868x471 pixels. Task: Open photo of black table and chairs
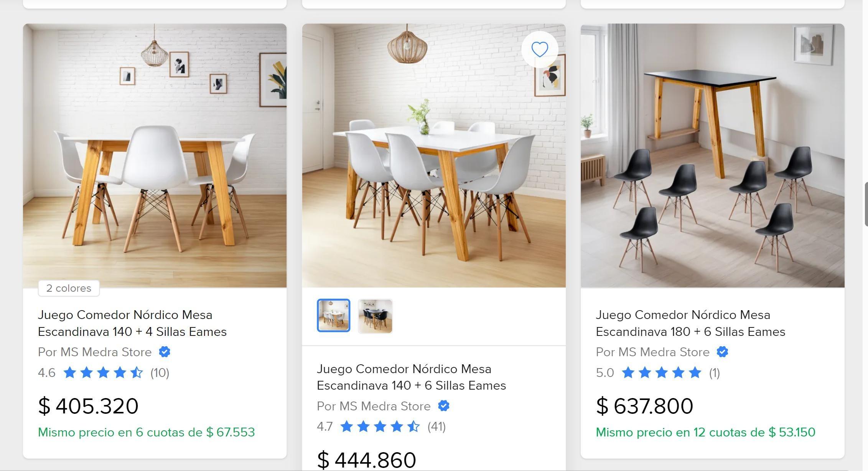tap(713, 155)
